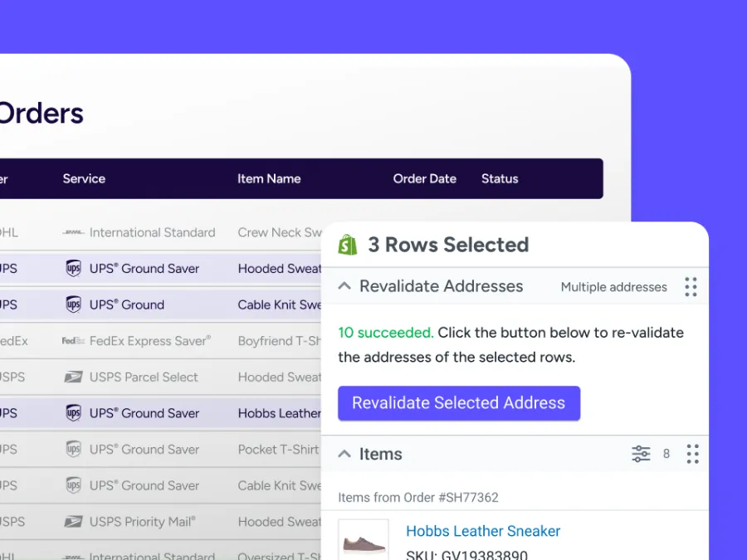Screen dimensions: 747x560
Task: Click the Revalidate Addresses drag handle dots
Action: pos(691,287)
